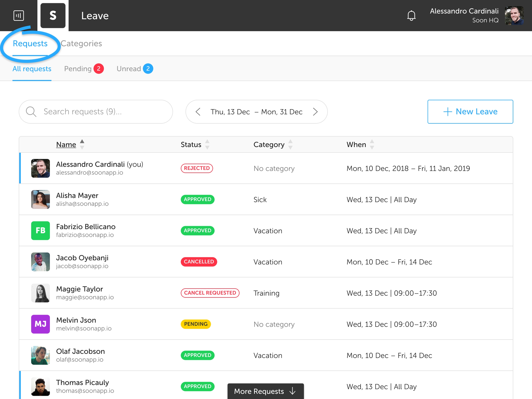532x399 pixels.
Task: Sort requests by When column
Action: point(356,145)
